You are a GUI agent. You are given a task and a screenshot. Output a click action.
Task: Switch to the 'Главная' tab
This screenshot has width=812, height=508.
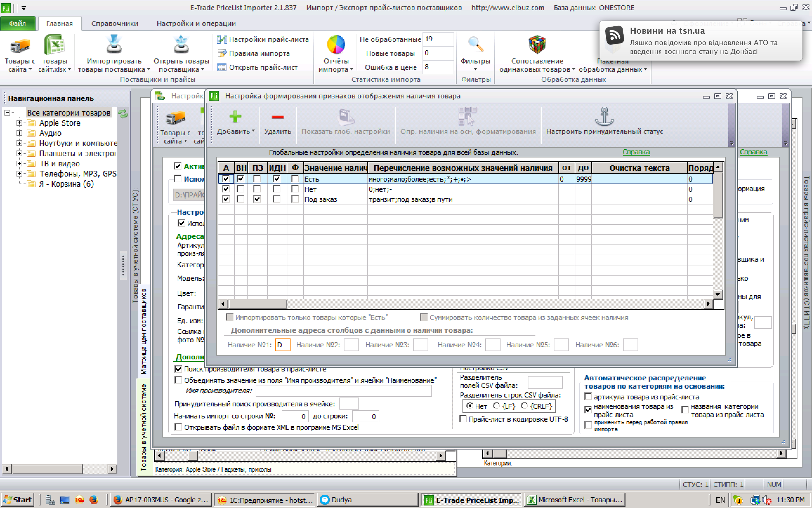pyautogui.click(x=59, y=23)
